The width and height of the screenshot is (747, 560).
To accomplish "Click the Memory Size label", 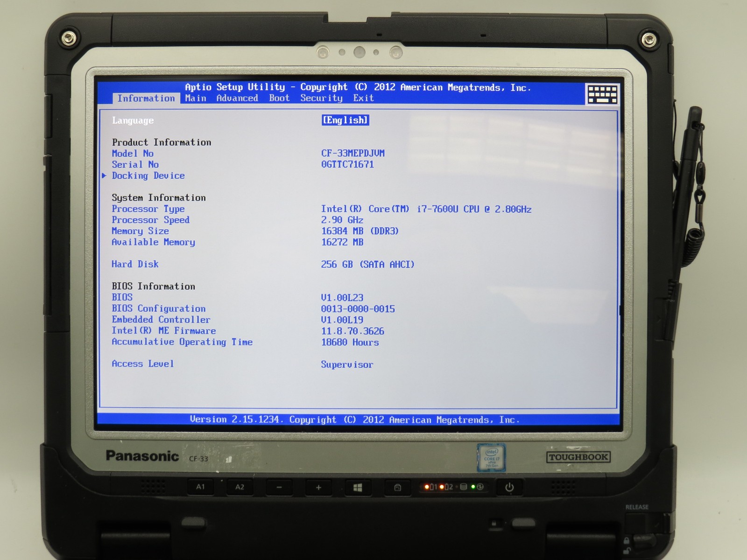I will point(140,231).
